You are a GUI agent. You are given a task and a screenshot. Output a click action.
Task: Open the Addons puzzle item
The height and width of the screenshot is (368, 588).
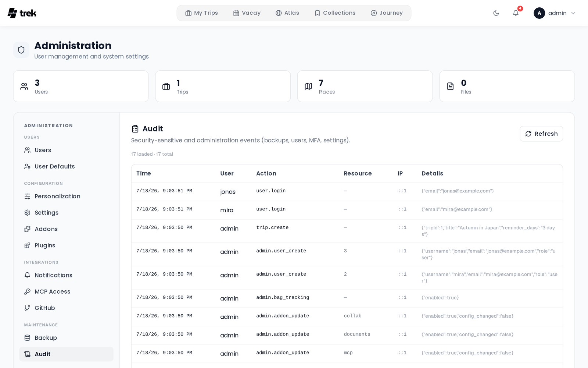pyautogui.click(x=66, y=229)
